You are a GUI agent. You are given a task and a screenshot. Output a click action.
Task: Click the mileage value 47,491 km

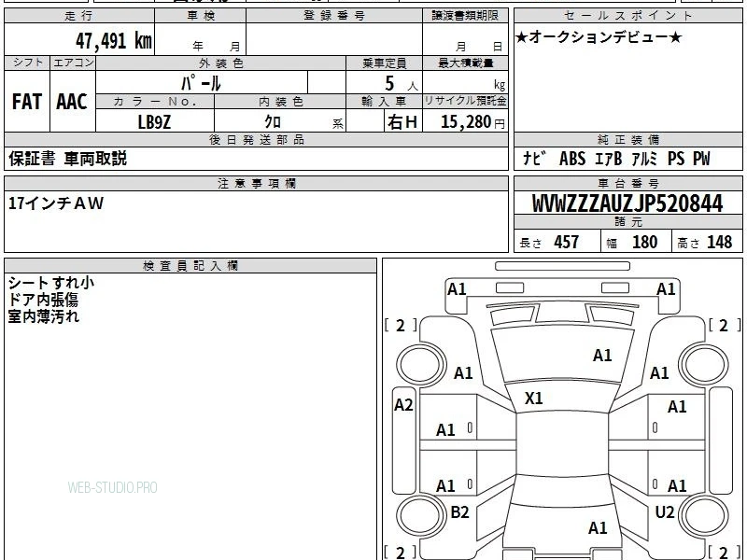[114, 41]
